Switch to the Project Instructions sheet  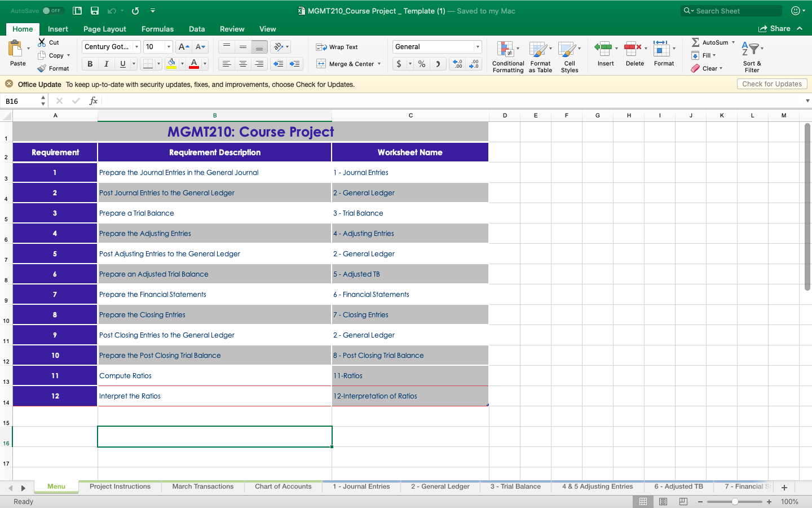coord(120,487)
